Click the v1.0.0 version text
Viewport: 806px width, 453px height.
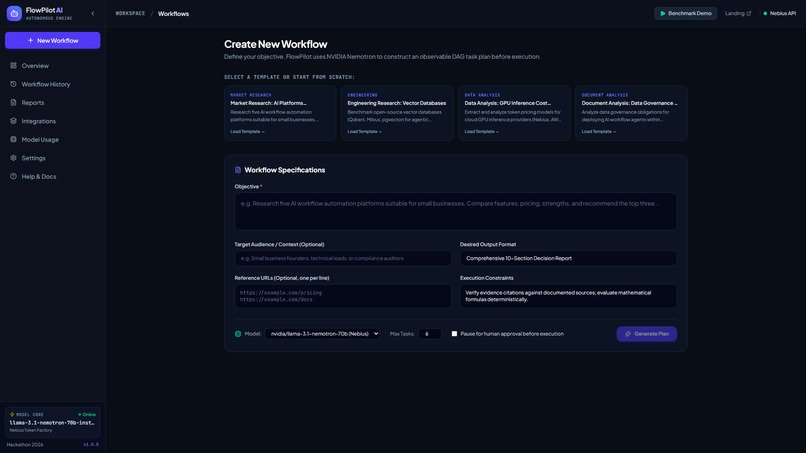tap(91, 445)
